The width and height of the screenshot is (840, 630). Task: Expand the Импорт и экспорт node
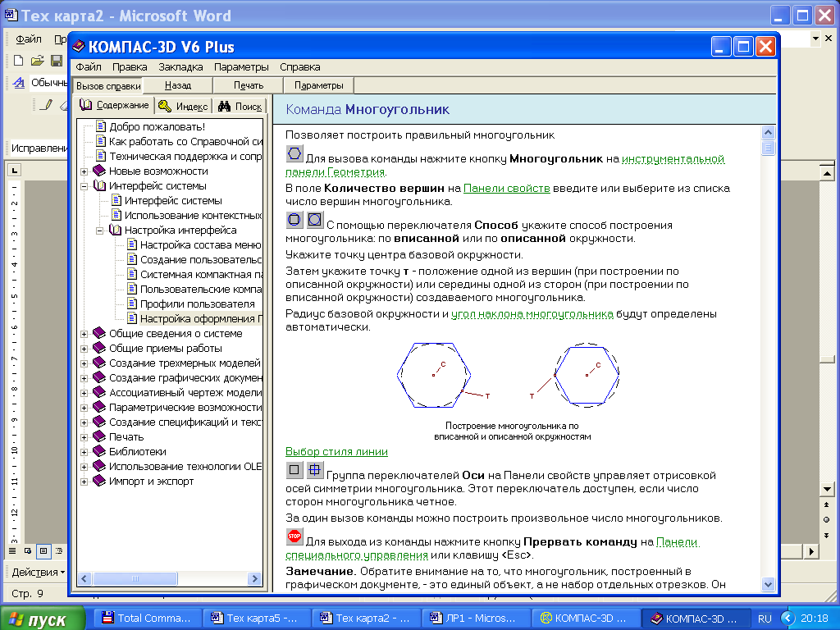tap(84, 482)
